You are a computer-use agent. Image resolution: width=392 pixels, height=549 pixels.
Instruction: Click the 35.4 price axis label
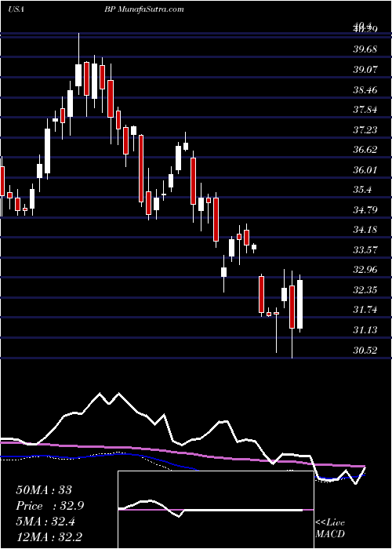click(x=362, y=190)
